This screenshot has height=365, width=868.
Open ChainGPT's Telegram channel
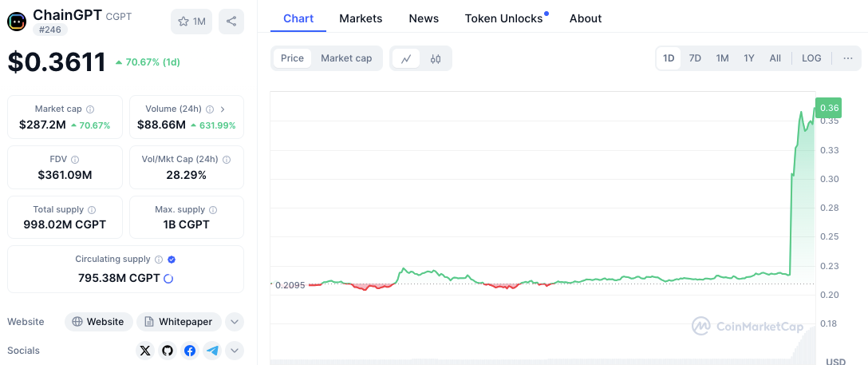(x=212, y=351)
